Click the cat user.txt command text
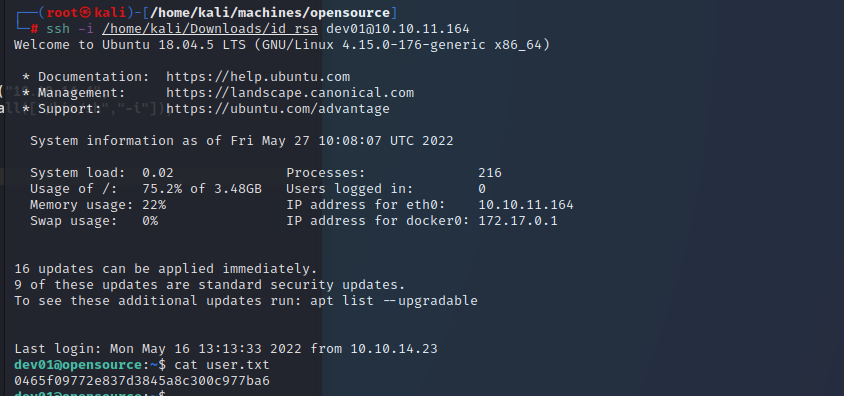 pos(222,365)
